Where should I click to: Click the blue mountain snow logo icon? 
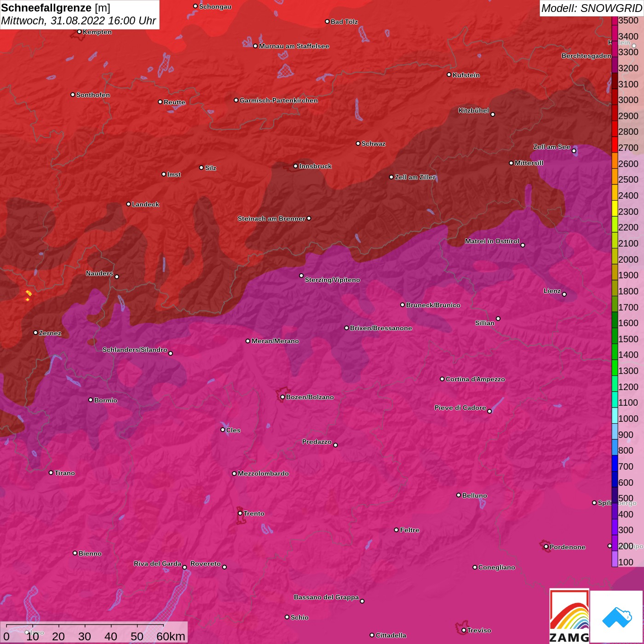tap(617, 617)
